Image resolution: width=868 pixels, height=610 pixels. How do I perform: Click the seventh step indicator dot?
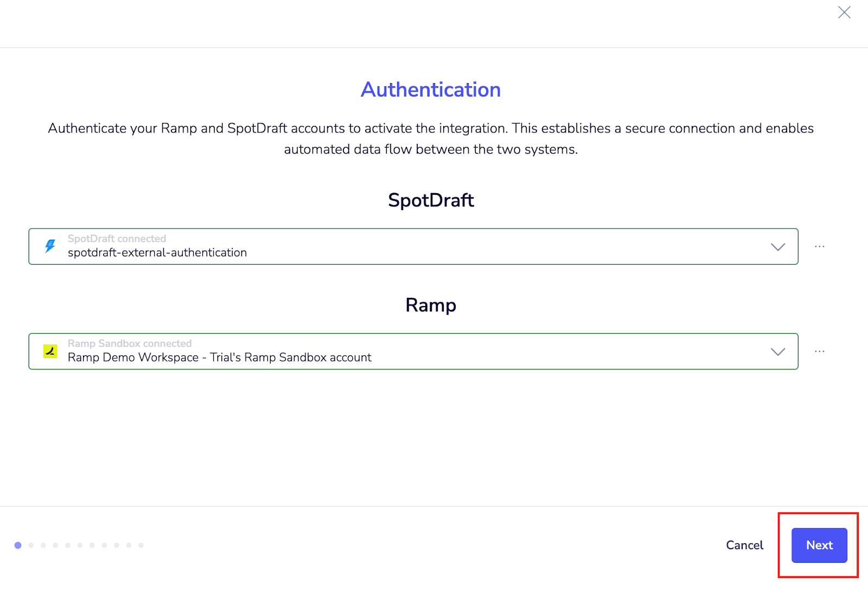[92, 545]
